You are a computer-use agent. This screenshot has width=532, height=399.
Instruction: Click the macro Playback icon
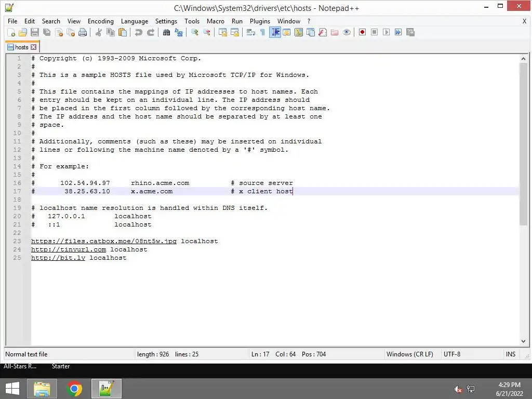pyautogui.click(x=386, y=32)
